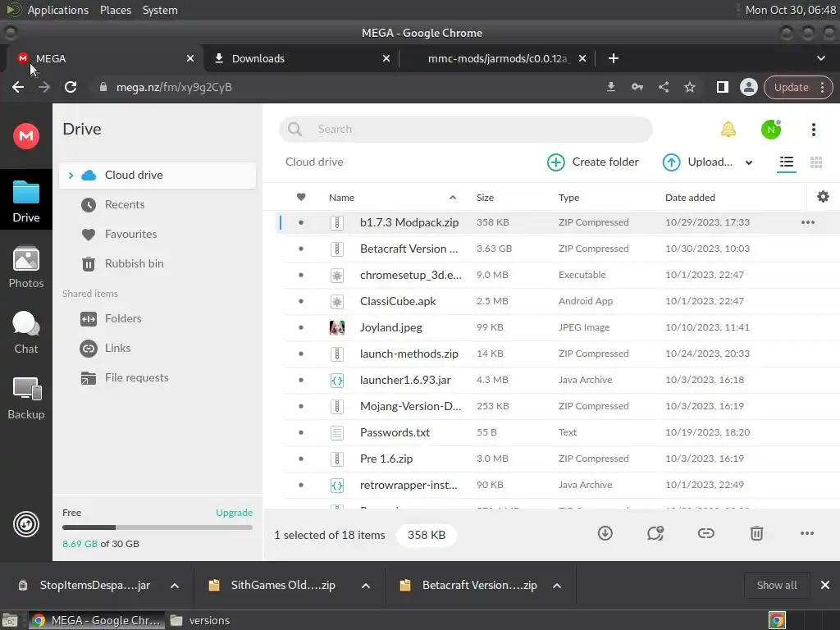
Task: Toggle favourite dot for Passwords.txt
Action: point(301,432)
